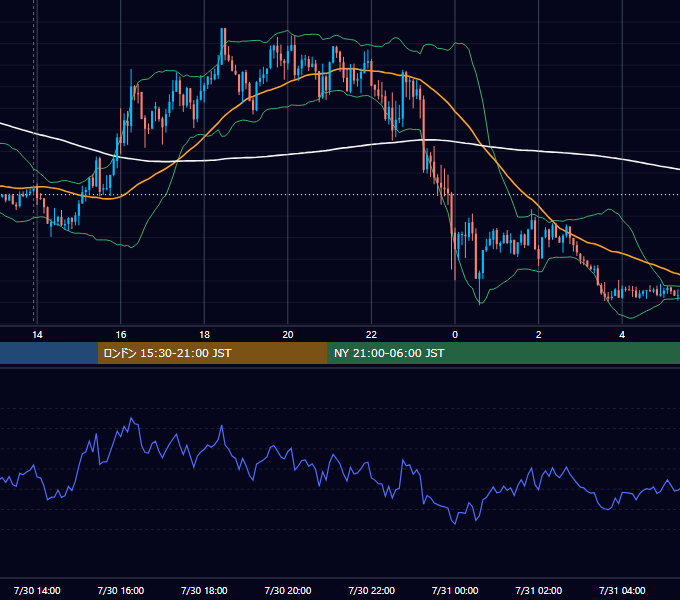Click the 7/30 16:00 time label

click(121, 590)
